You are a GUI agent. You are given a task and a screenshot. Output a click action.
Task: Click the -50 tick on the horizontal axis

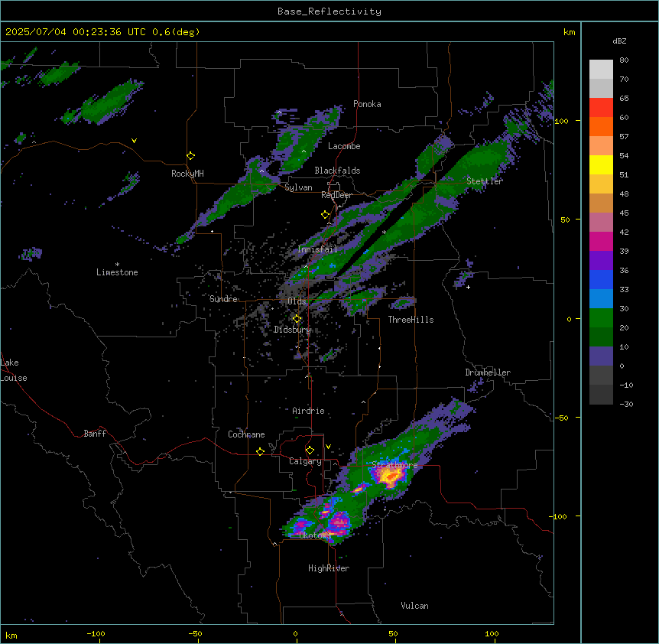point(195,633)
